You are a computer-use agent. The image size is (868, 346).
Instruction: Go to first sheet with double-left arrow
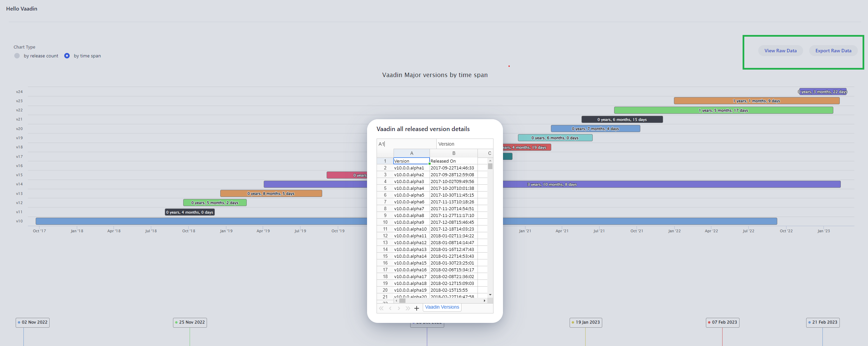381,308
